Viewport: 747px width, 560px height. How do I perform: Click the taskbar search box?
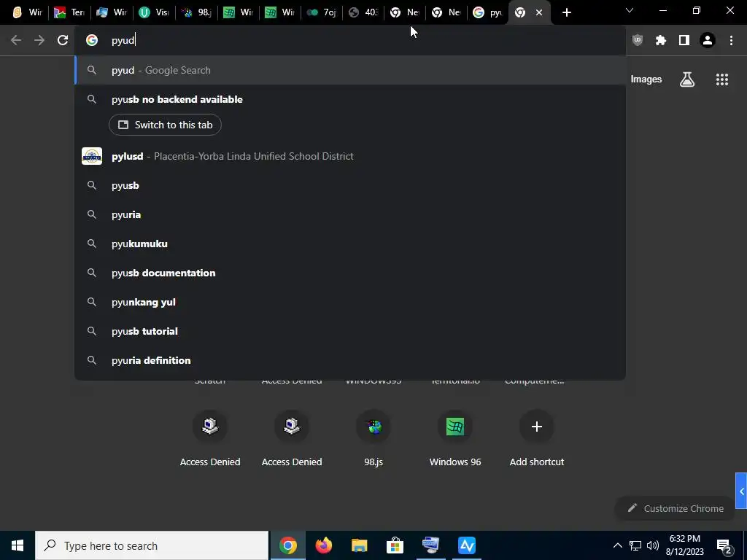pyautogui.click(x=152, y=545)
